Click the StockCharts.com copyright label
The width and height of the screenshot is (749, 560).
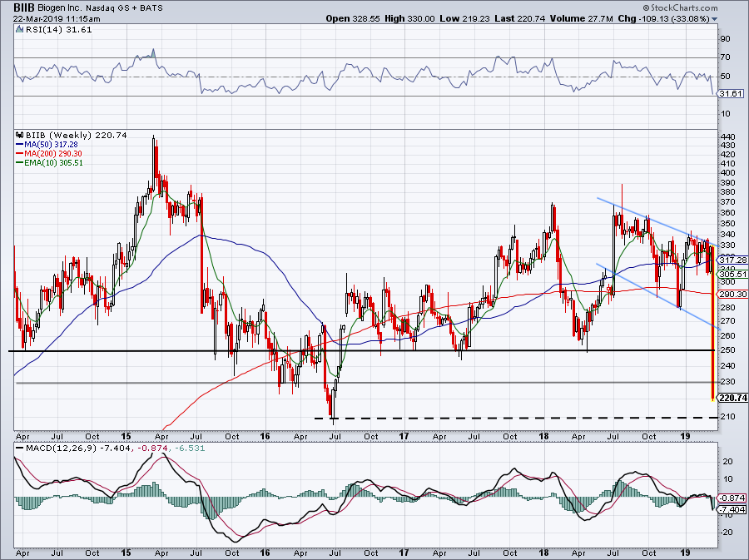(680, 7)
